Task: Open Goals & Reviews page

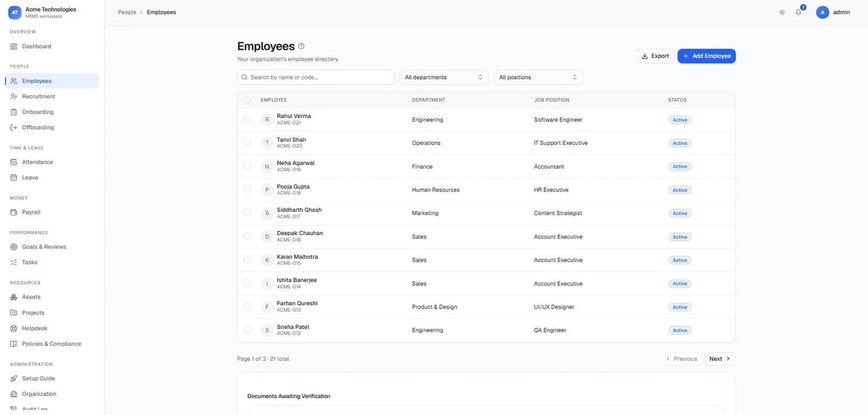Action: tap(52, 247)
